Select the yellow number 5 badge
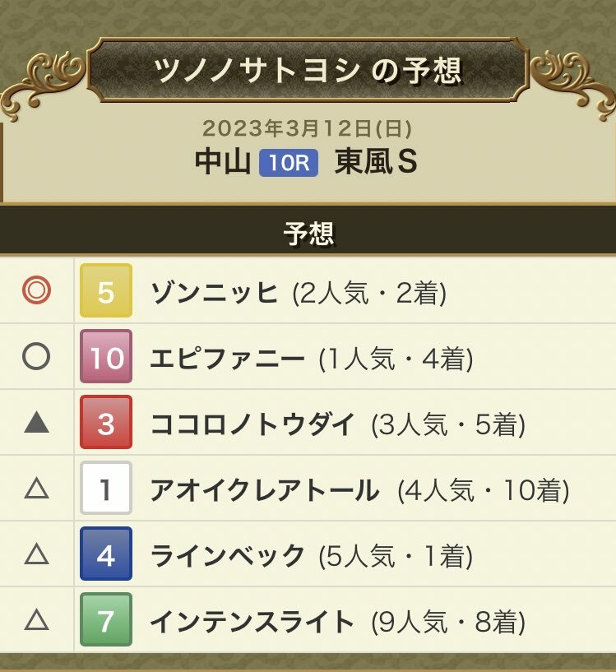616x672 pixels. coord(106,290)
